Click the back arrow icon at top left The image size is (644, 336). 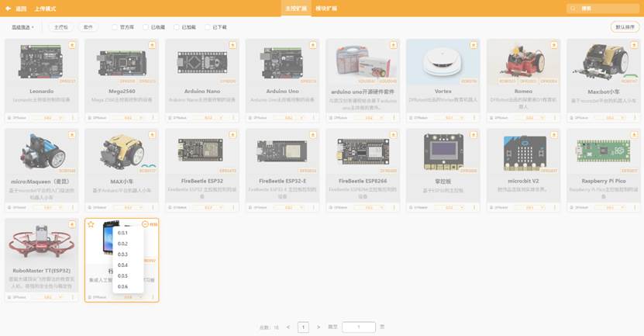(9, 9)
